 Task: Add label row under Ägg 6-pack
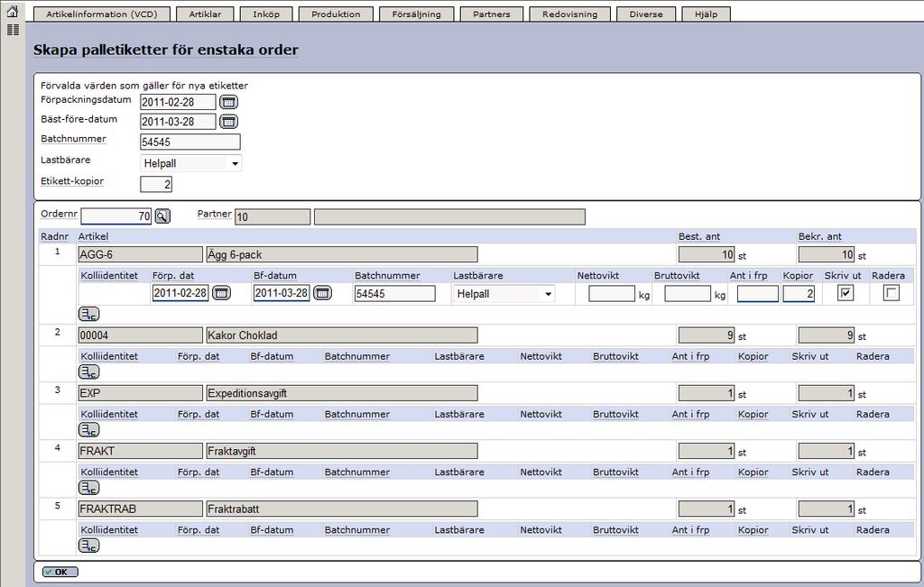tap(89, 314)
